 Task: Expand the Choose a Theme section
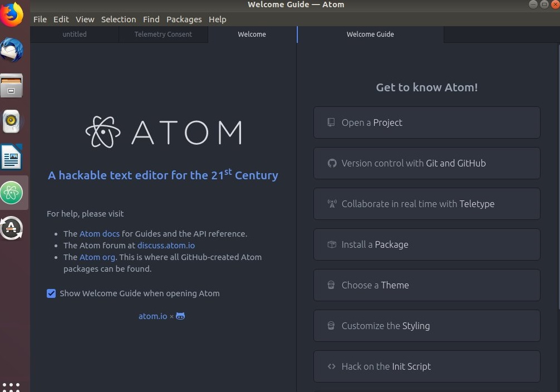(426, 285)
